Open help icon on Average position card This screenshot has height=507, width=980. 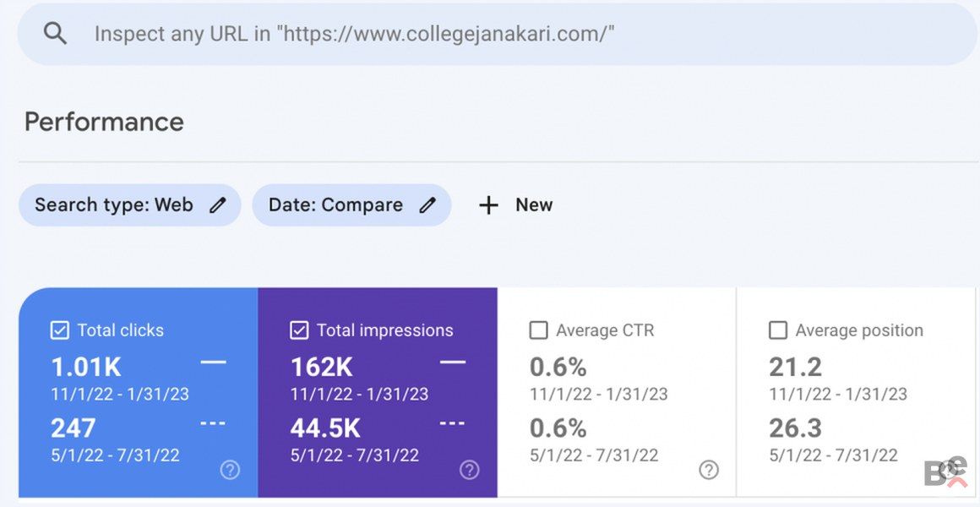point(948,470)
